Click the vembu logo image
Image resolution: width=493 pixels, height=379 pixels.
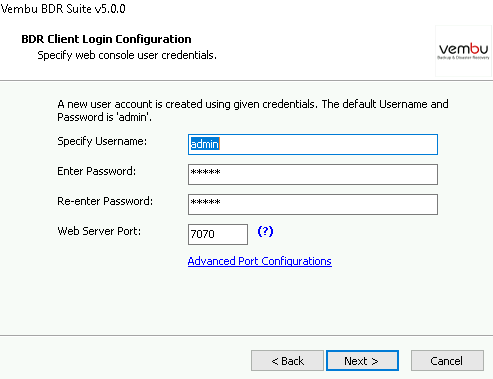click(x=463, y=51)
